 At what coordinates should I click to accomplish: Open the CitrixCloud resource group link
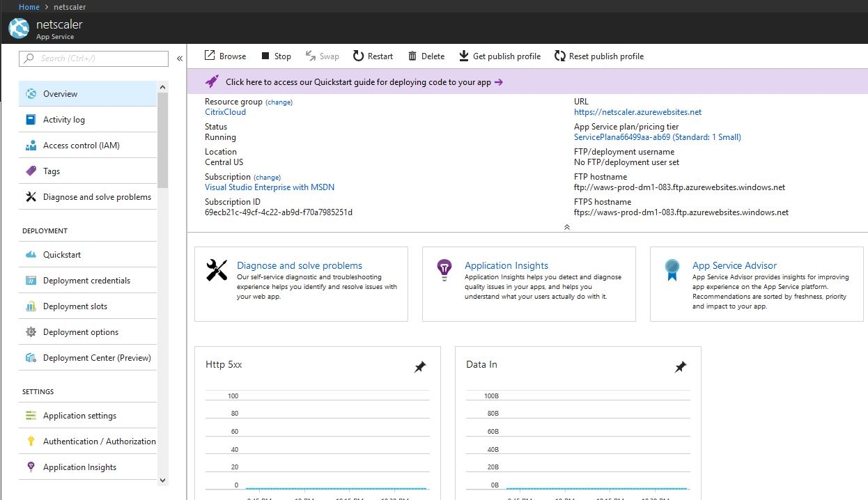(225, 112)
